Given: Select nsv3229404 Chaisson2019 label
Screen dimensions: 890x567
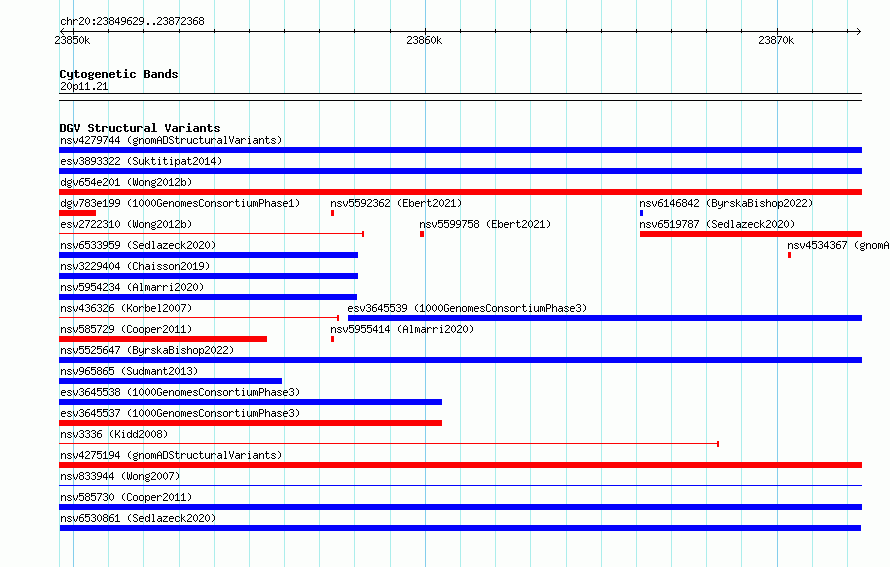Looking at the screenshot, I should pos(135,266).
